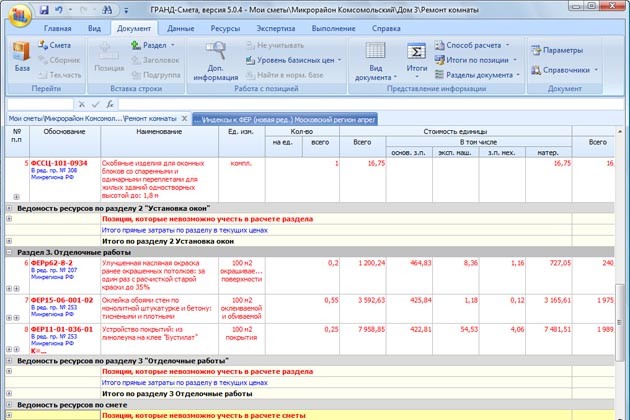Image resolution: width=630 pixels, height=420 pixels.
Task: Switch to the Выполнение ribbon tab
Action: [333, 29]
